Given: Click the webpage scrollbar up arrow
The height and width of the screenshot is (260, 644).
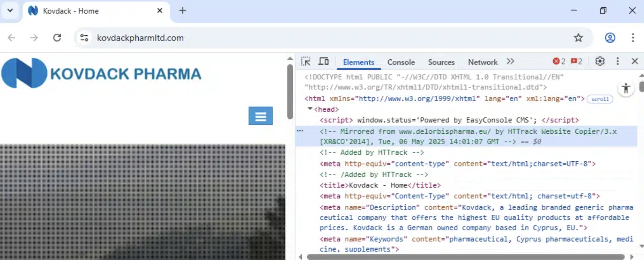Looking at the screenshot, I should 290,59.
